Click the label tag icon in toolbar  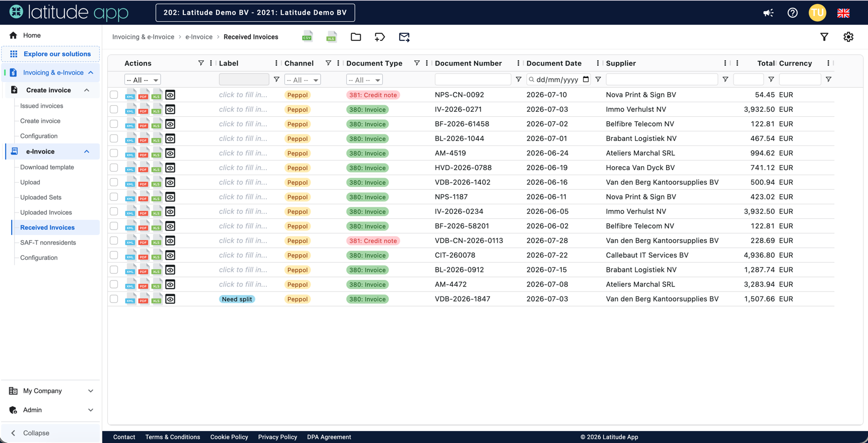(380, 37)
